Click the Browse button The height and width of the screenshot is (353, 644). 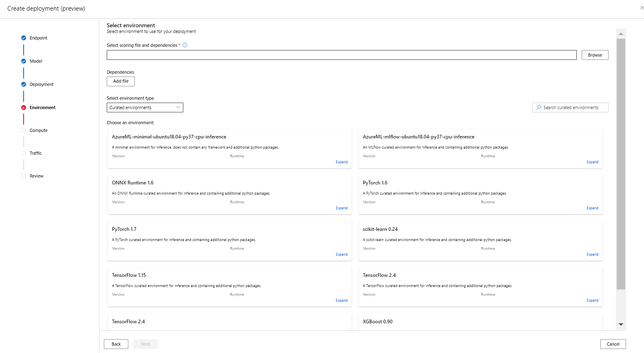coord(595,55)
